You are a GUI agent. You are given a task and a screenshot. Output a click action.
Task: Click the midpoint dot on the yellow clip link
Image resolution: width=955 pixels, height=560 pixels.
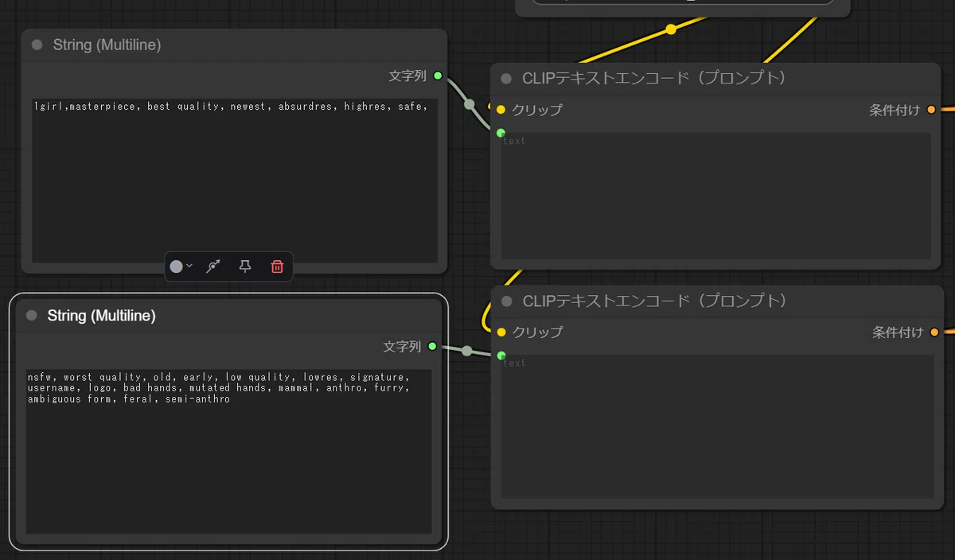(671, 29)
